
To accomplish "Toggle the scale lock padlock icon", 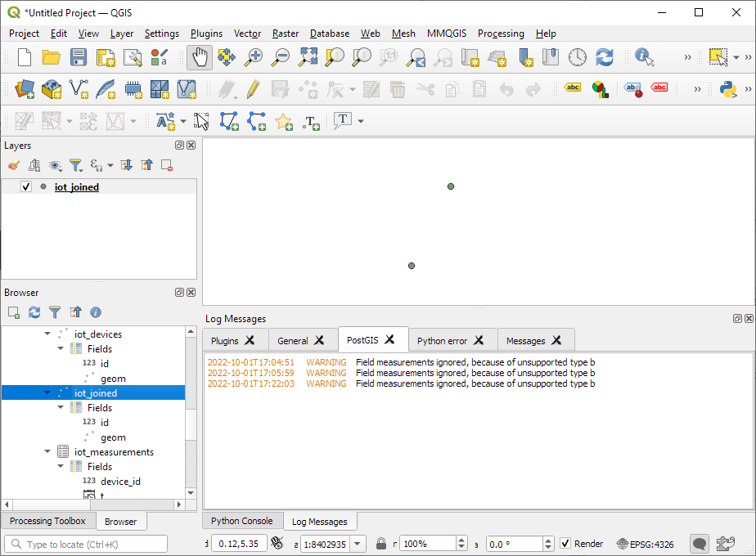I will [380, 544].
